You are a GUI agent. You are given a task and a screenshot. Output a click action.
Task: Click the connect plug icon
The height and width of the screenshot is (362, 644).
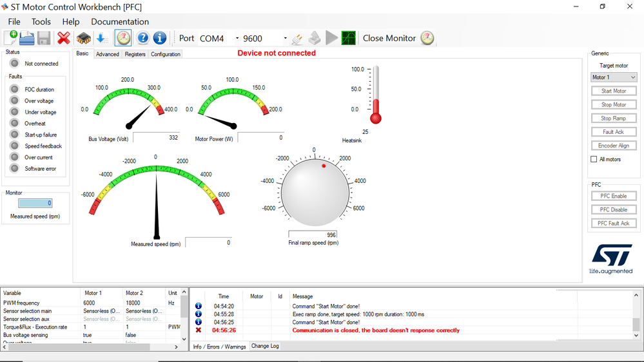tap(297, 39)
